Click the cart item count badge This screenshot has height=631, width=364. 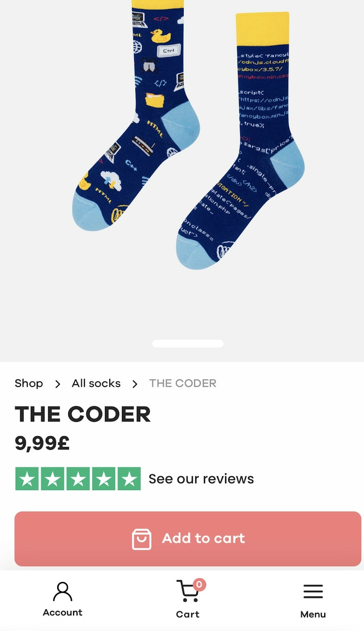199,584
